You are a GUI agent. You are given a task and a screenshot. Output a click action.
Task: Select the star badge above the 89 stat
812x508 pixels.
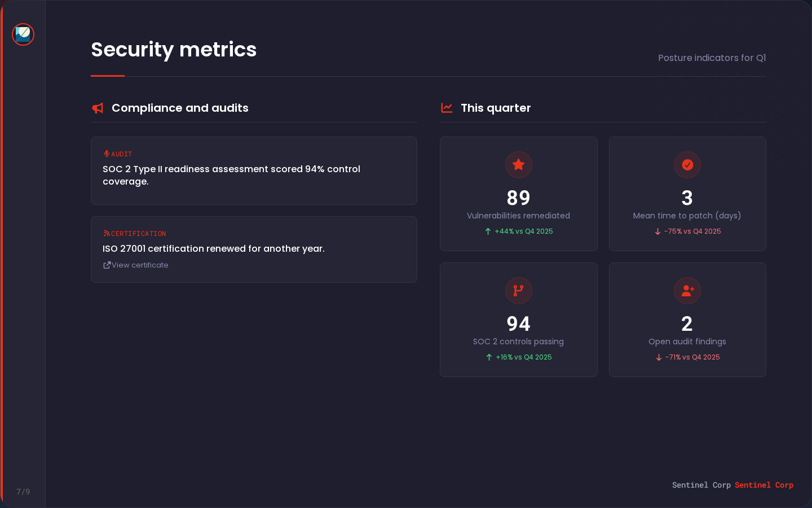(x=518, y=165)
